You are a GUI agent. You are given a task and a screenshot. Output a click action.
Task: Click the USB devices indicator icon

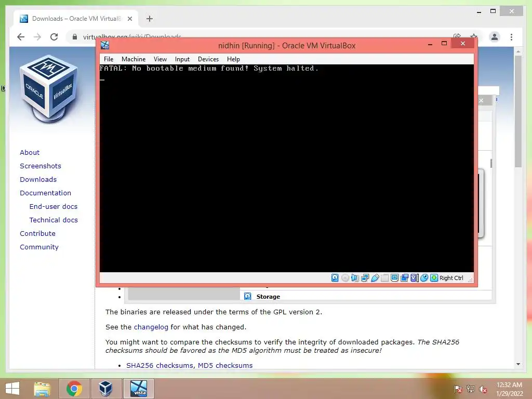[375, 278]
